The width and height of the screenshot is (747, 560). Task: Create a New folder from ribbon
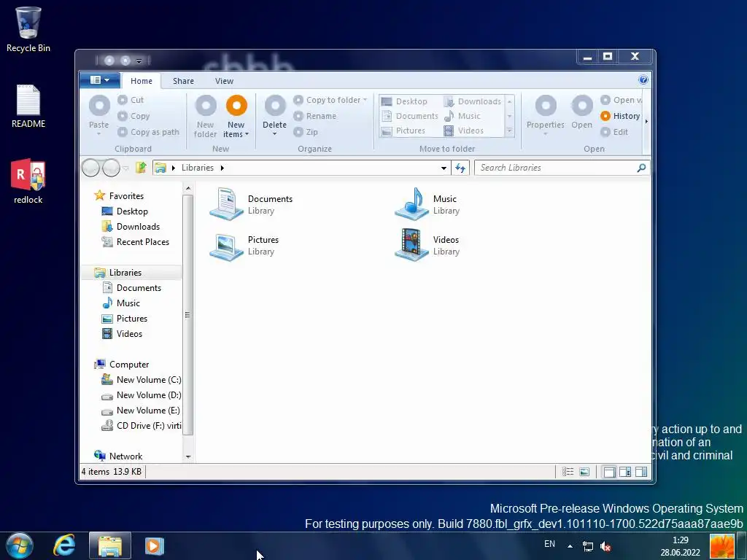tap(205, 117)
